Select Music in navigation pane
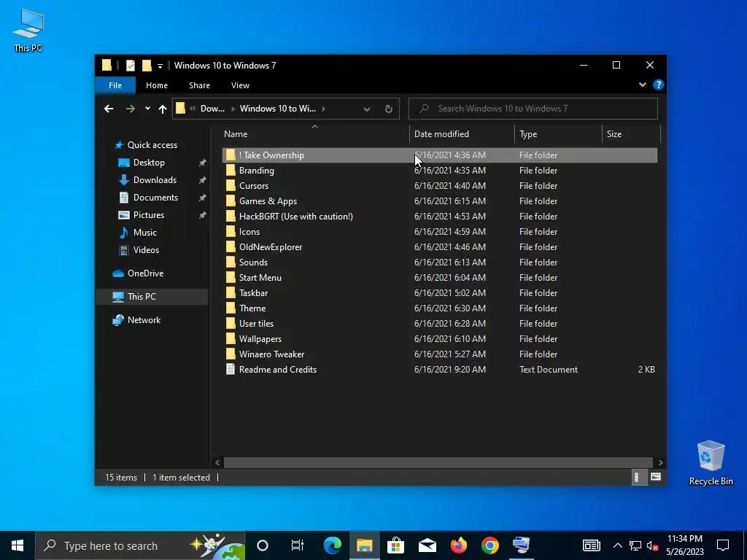 coord(145,233)
